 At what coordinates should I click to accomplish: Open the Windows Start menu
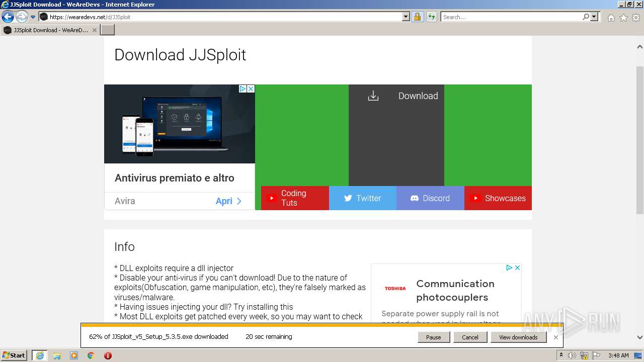[14, 355]
